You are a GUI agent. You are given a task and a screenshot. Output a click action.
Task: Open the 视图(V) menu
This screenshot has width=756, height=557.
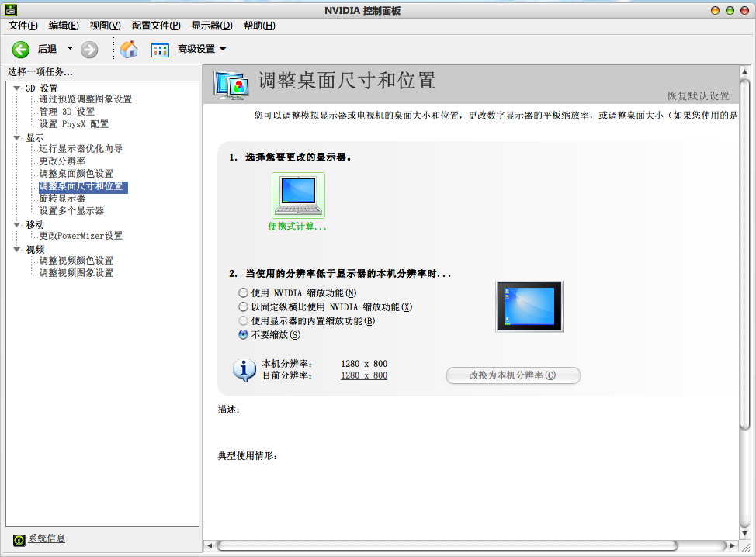point(105,26)
